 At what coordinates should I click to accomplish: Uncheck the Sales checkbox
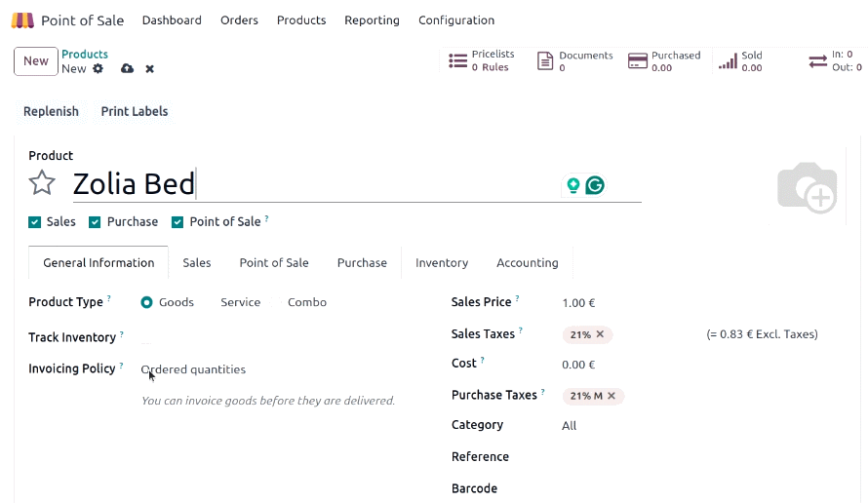(x=35, y=222)
